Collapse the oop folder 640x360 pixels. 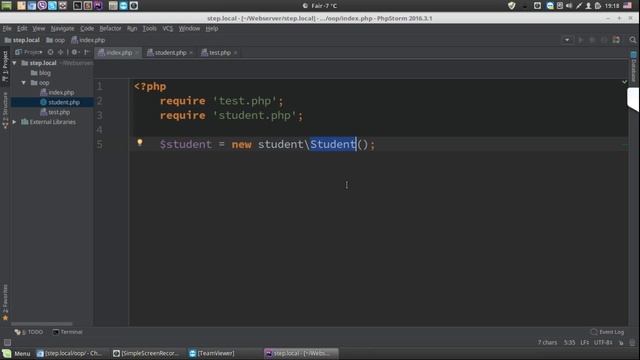click(x=24, y=82)
